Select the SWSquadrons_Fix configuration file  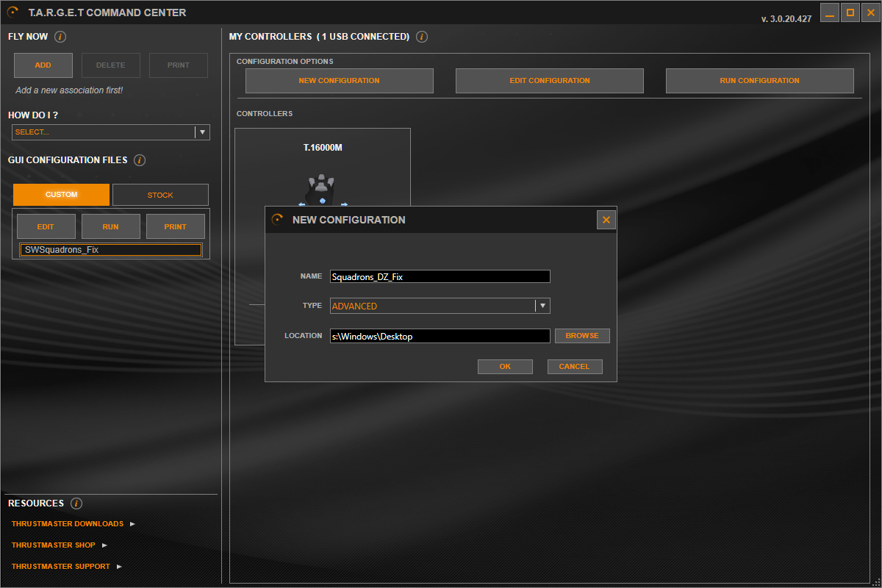click(111, 250)
